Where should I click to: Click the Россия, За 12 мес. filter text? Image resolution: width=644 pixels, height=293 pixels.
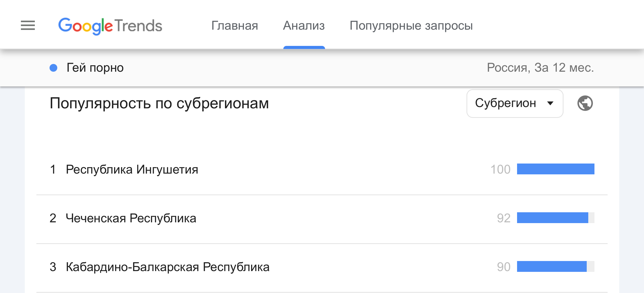(x=540, y=68)
